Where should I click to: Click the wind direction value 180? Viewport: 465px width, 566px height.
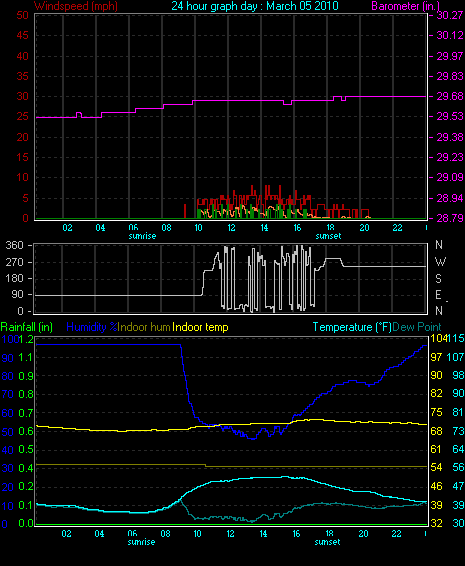click(x=15, y=278)
